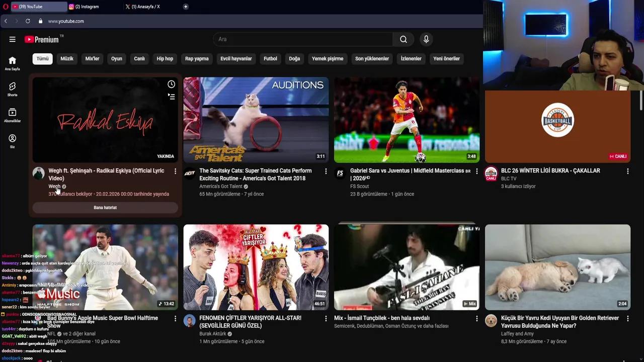Open more options for BLC 26 WINTER LİGİ stream
Screen dimensions: 644x362
[627, 171]
